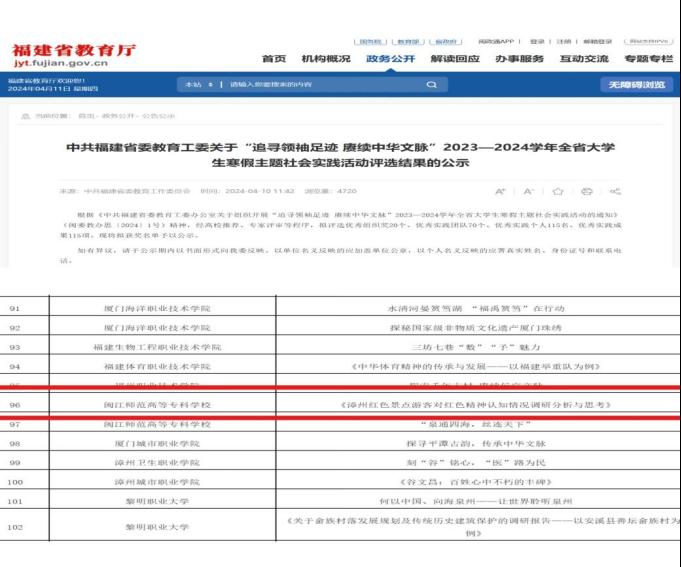Go to the 解读回应 section
This screenshot has height=567, width=681.
click(454, 59)
